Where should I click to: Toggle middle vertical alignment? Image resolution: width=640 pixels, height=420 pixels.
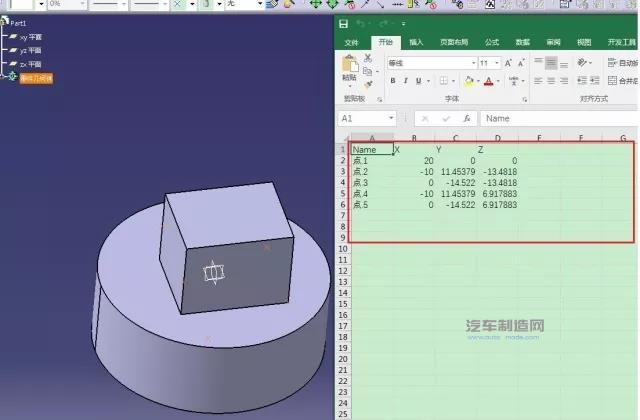(551, 63)
